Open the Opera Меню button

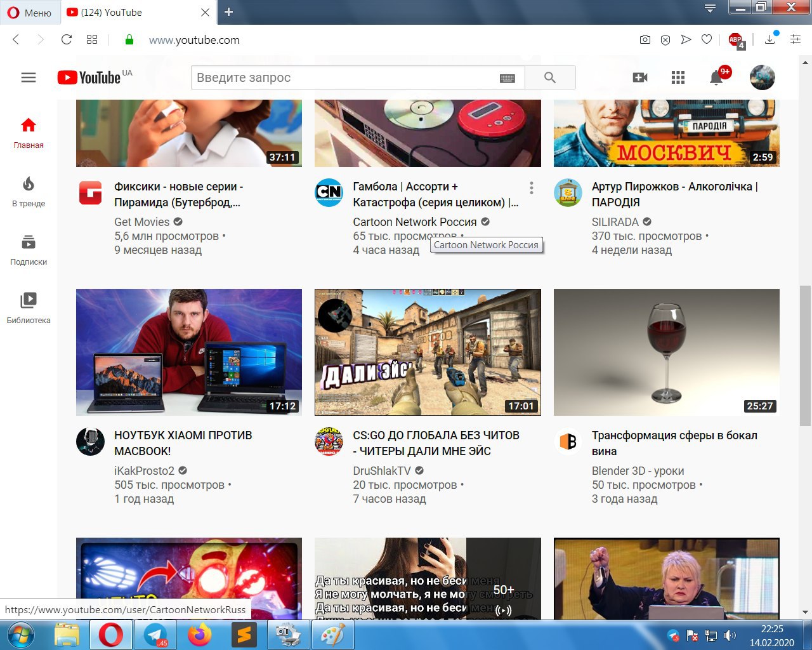pyautogui.click(x=30, y=12)
